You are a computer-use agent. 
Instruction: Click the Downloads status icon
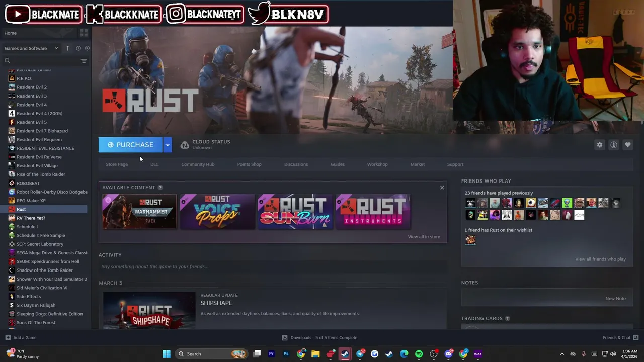(x=285, y=338)
